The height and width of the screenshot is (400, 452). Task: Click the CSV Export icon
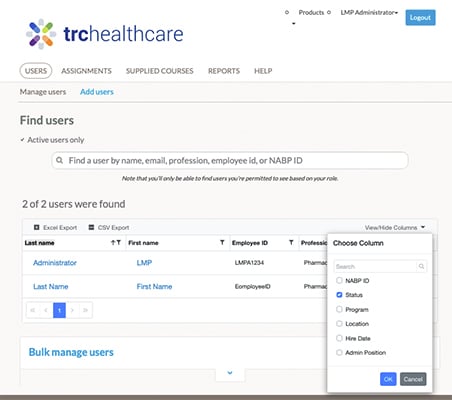pyautogui.click(x=91, y=227)
